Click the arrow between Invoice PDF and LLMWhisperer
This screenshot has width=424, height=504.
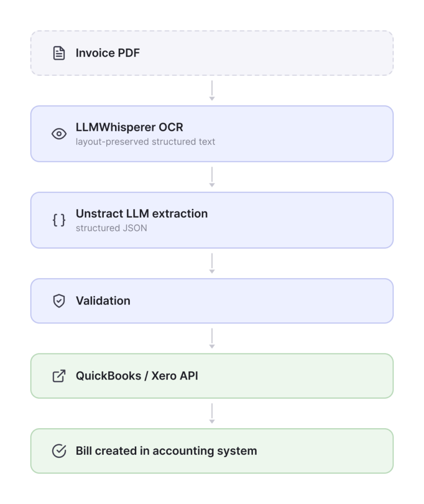click(212, 91)
